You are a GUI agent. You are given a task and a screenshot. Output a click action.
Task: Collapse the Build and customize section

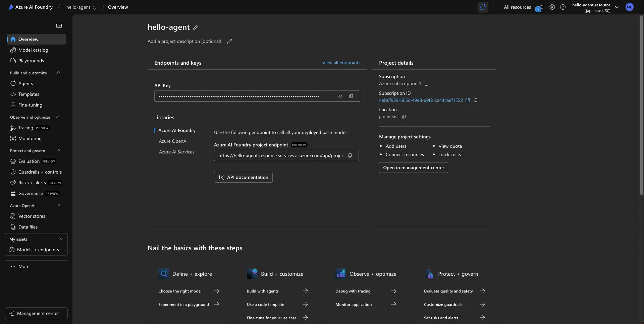pos(58,73)
